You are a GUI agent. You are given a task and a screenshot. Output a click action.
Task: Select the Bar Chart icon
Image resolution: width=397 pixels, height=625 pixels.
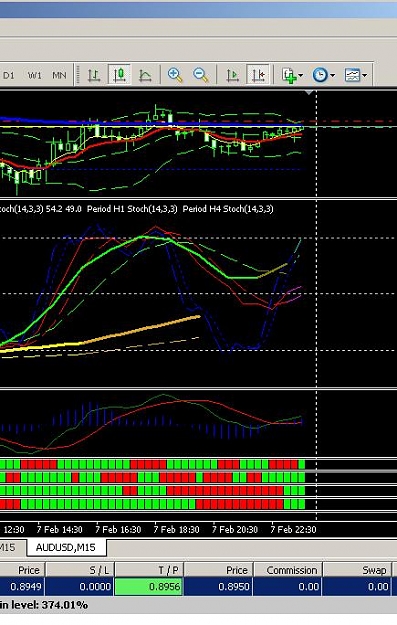click(x=94, y=75)
